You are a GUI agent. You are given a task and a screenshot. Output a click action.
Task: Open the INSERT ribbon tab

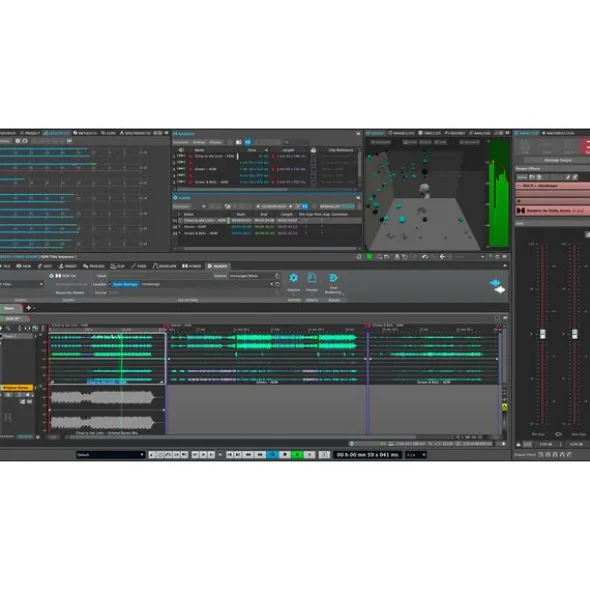pyautogui.click(x=68, y=266)
